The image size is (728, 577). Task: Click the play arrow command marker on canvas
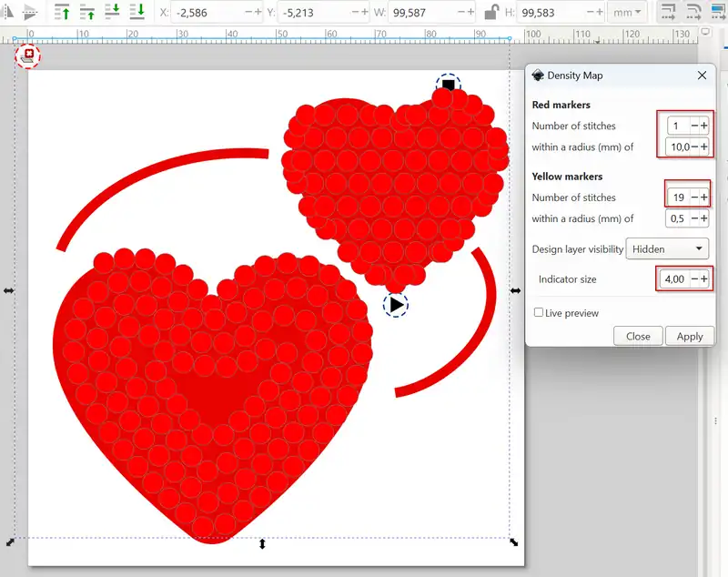point(396,305)
